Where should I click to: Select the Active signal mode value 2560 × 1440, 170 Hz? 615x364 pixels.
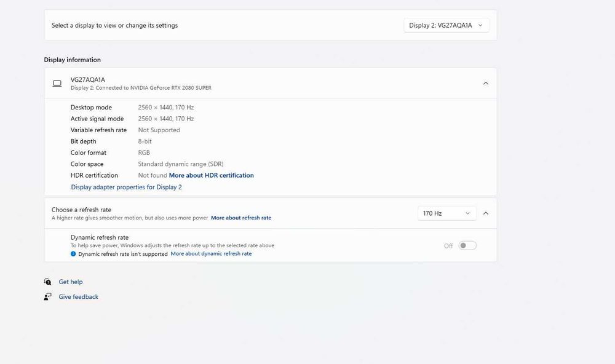pos(166,119)
